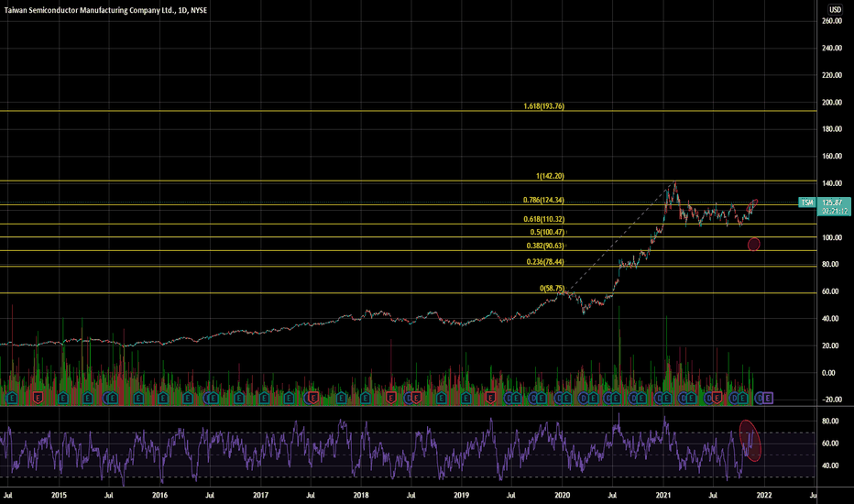Click 2017 on the time axis

(261, 495)
